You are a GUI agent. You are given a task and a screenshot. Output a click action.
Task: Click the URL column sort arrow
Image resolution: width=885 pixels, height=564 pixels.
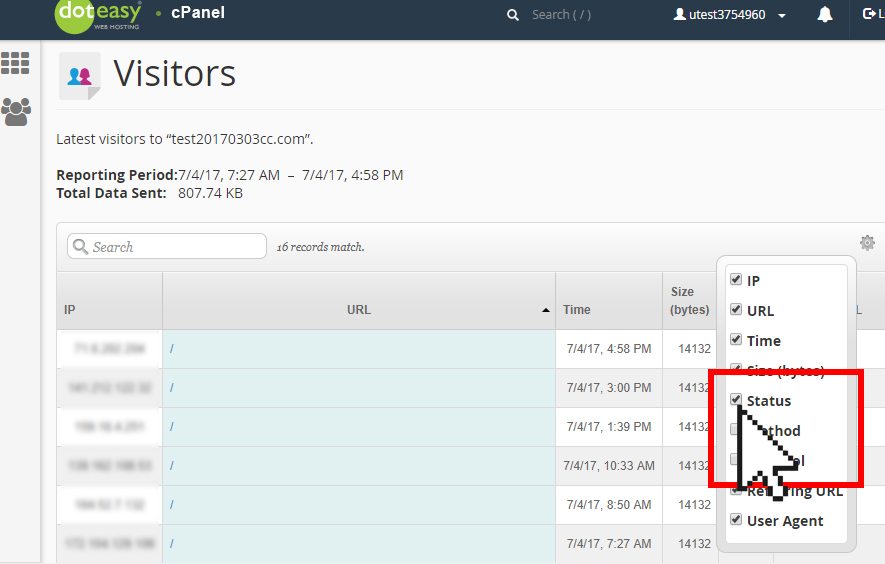click(x=545, y=310)
